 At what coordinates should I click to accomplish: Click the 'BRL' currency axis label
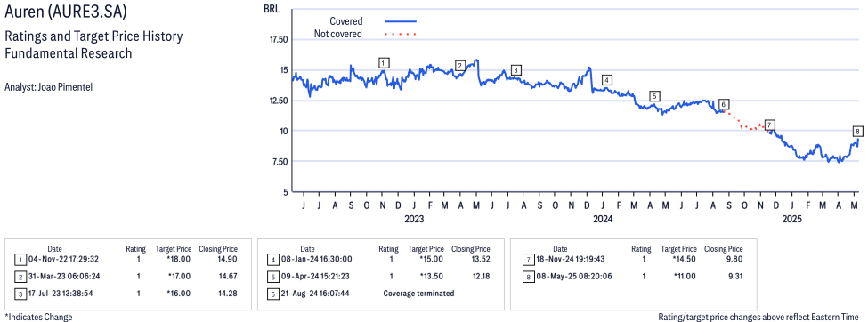pyautogui.click(x=272, y=9)
